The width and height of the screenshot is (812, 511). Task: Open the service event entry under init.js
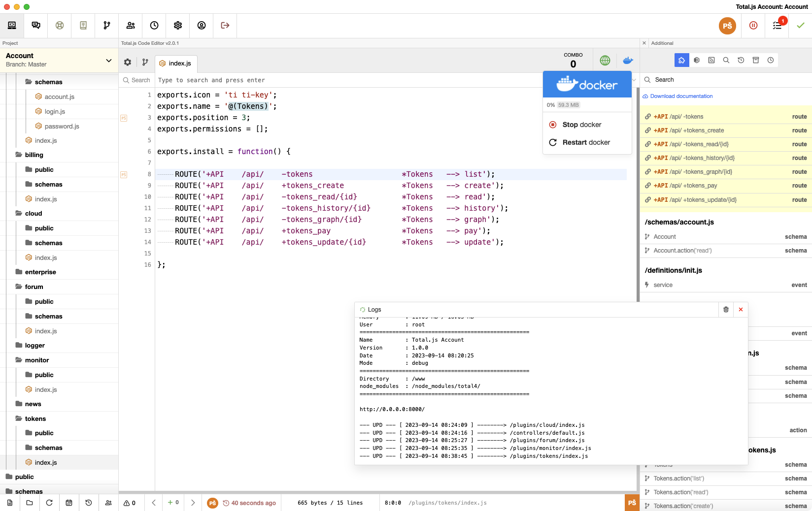click(726, 285)
